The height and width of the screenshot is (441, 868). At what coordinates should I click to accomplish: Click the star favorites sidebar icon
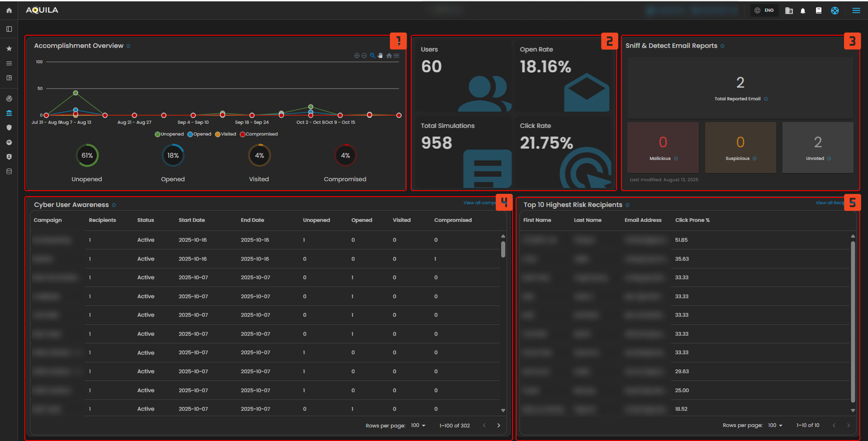9,49
